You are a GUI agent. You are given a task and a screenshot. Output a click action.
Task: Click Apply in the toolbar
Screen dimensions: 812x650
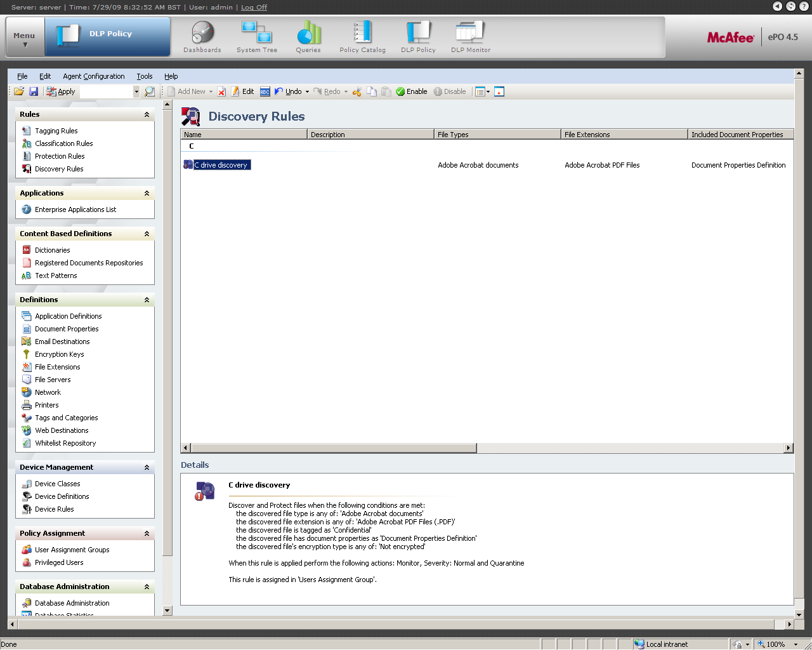coord(61,91)
